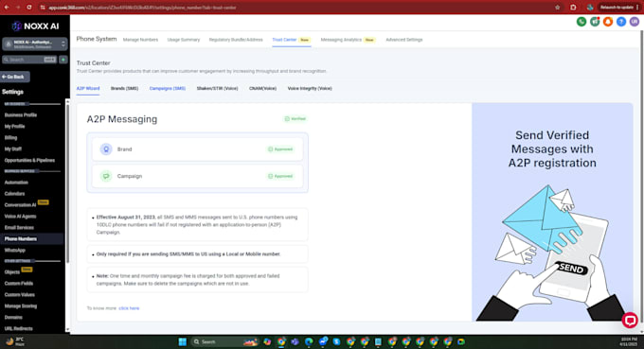Open the orange notifications bell icon
This screenshot has height=349, width=644.
pos(608,22)
